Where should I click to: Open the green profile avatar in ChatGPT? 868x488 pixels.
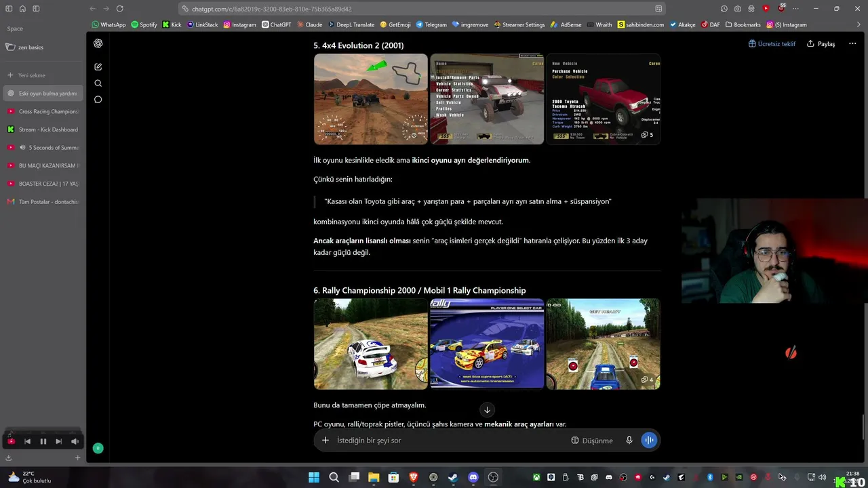coord(98,448)
